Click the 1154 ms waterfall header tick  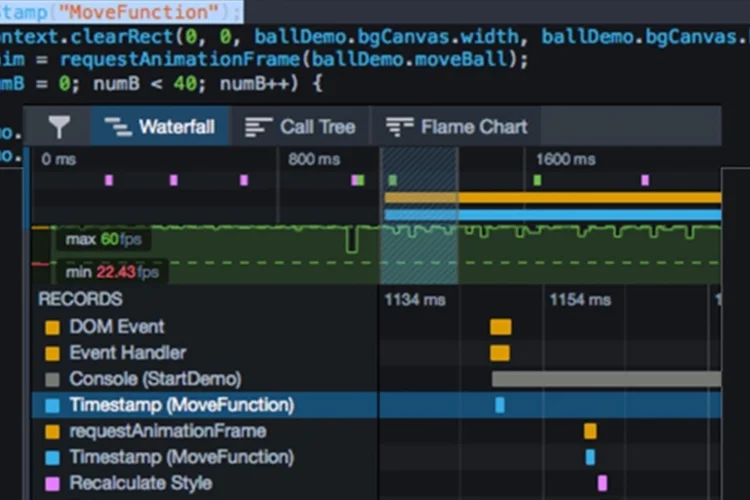pos(580,300)
